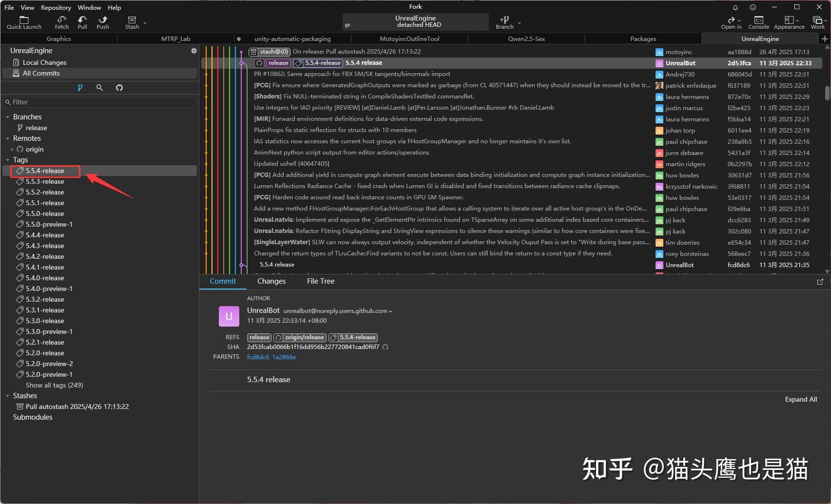Open the Repository menu

point(55,7)
